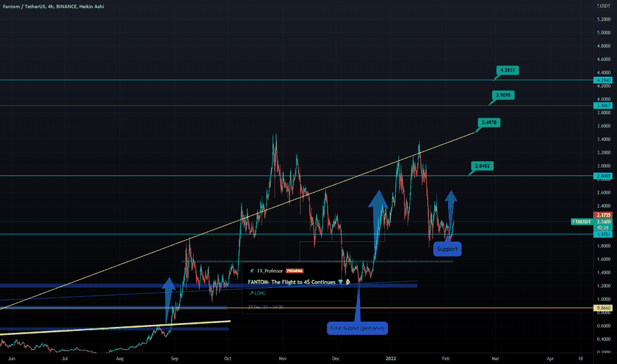Screen dimensions: 617x364
Task: Select the 3.4978 price callout
Action: click(489, 122)
